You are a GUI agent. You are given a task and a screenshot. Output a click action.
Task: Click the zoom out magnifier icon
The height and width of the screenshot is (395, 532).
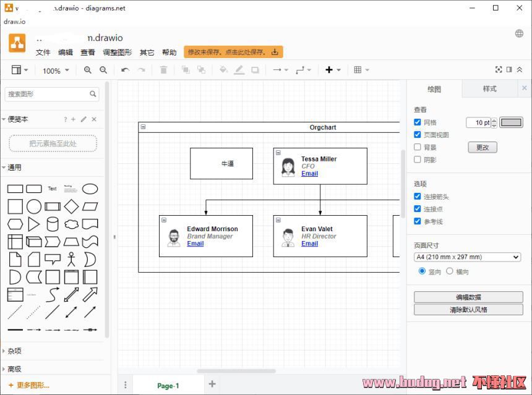[x=103, y=70]
